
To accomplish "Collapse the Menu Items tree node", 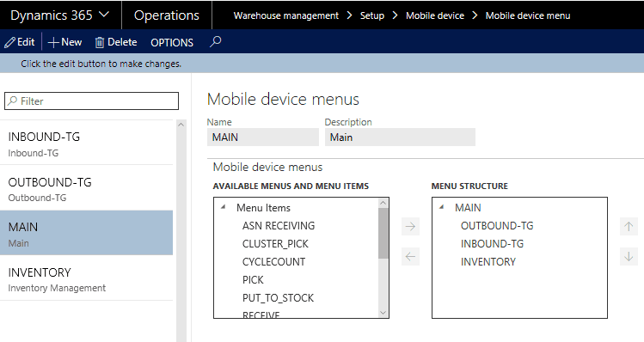I will [223, 207].
